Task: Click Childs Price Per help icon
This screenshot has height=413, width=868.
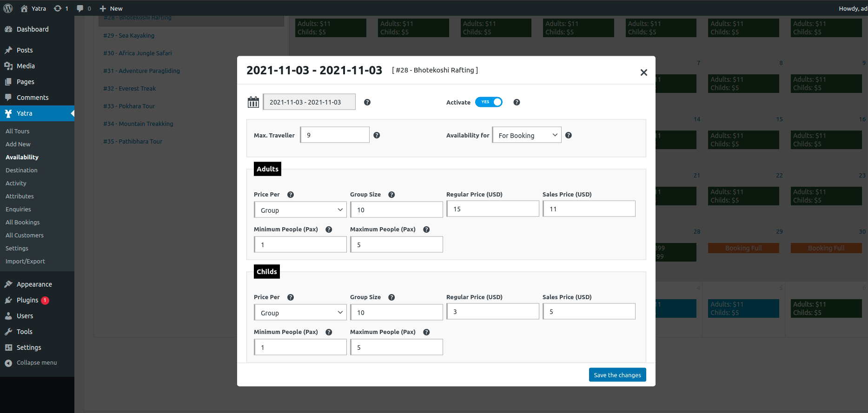Action: tap(291, 297)
